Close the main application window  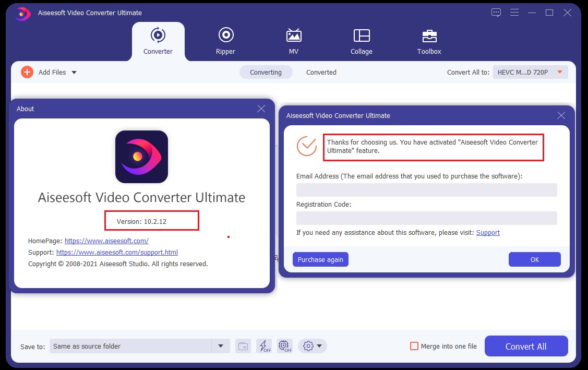567,13
